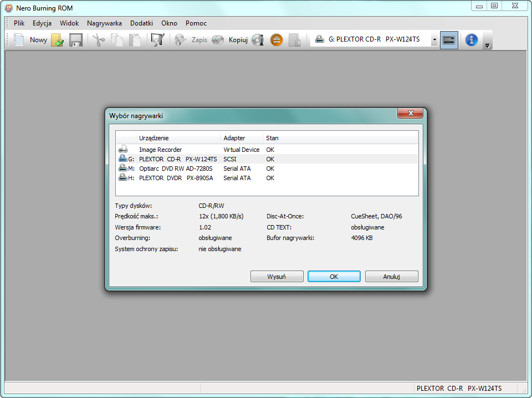Confirm recorder choice with OK
The image size is (532, 398).
click(334, 277)
